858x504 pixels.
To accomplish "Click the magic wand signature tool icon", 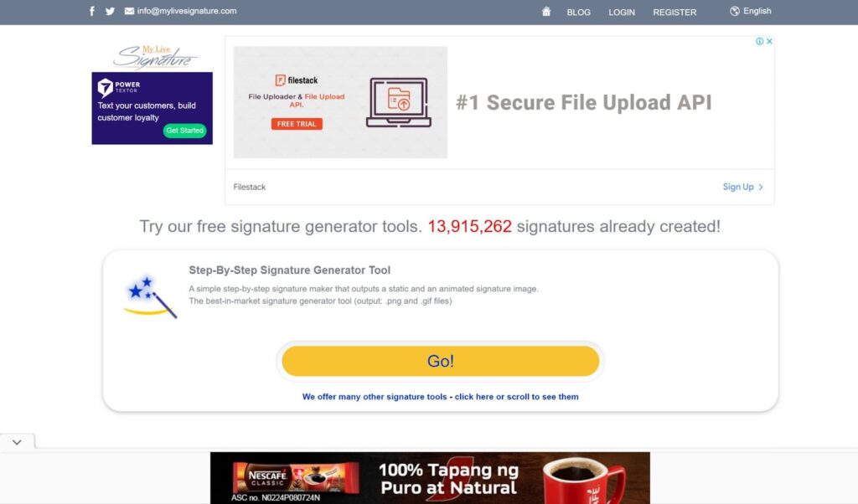I will (151, 298).
